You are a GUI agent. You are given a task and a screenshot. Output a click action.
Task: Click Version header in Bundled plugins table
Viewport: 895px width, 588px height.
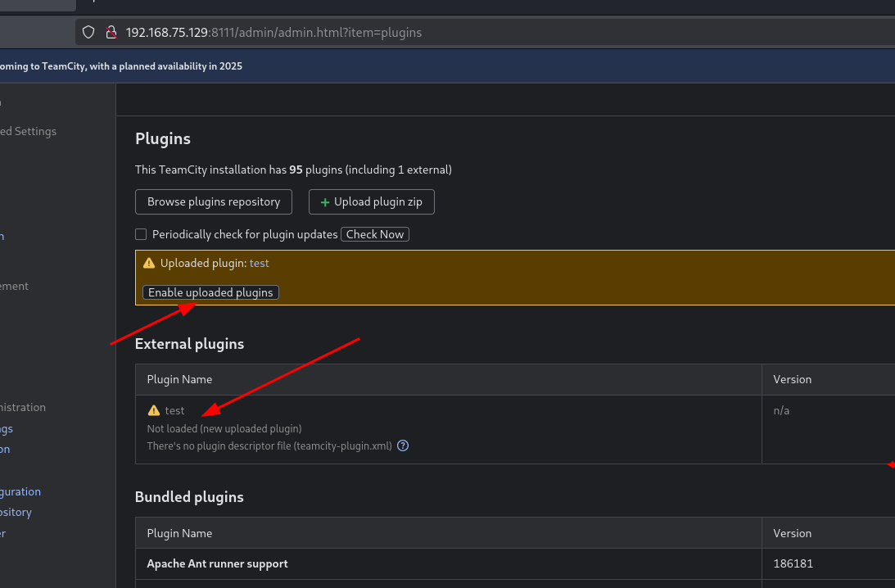tap(793, 533)
